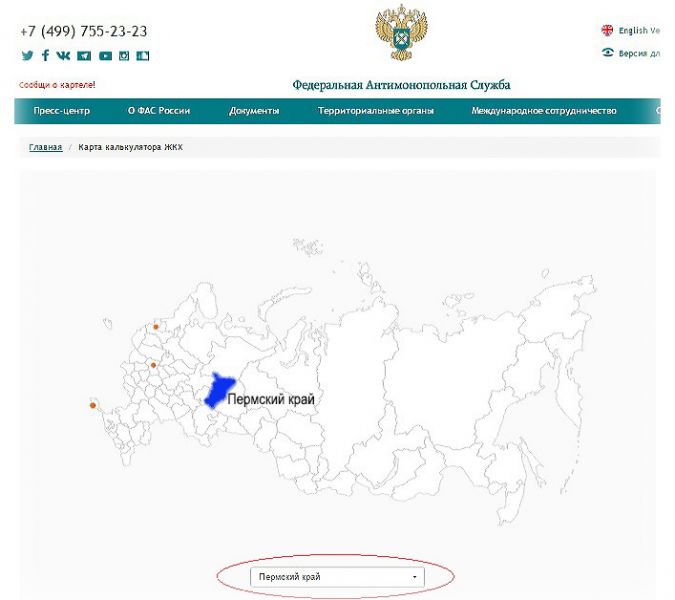
Task: Click the double-headed eagle emblem logo
Action: point(402,32)
